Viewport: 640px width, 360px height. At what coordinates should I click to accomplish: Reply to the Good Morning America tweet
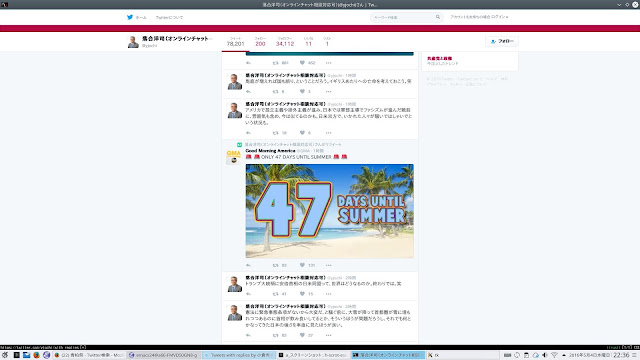(248, 265)
